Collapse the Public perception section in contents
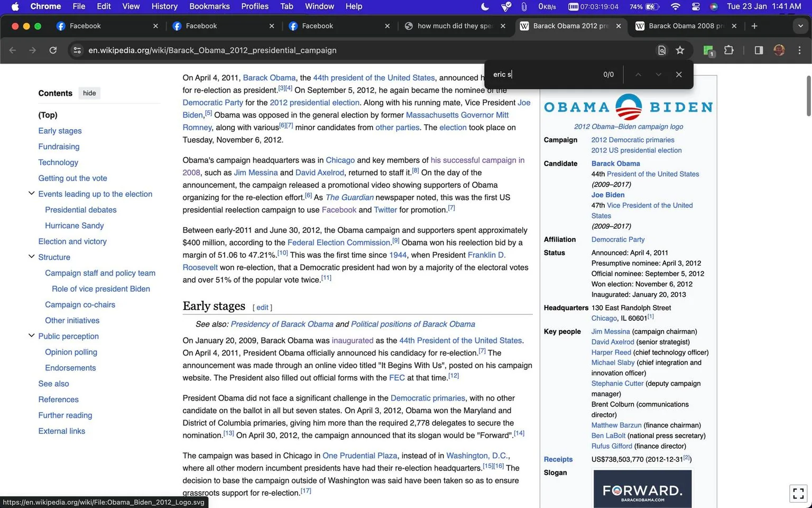Image resolution: width=812 pixels, height=508 pixels. (x=31, y=335)
